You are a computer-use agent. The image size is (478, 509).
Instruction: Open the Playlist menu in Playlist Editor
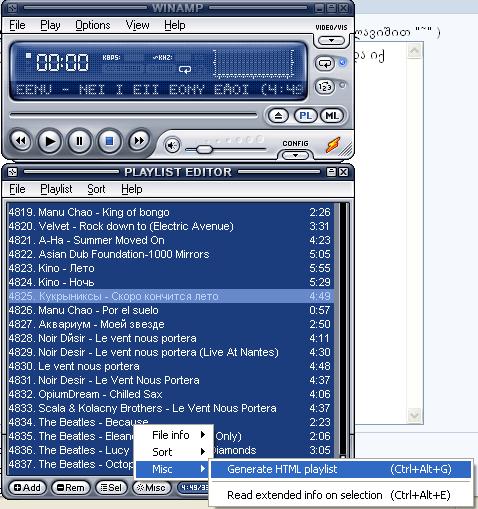[56, 189]
